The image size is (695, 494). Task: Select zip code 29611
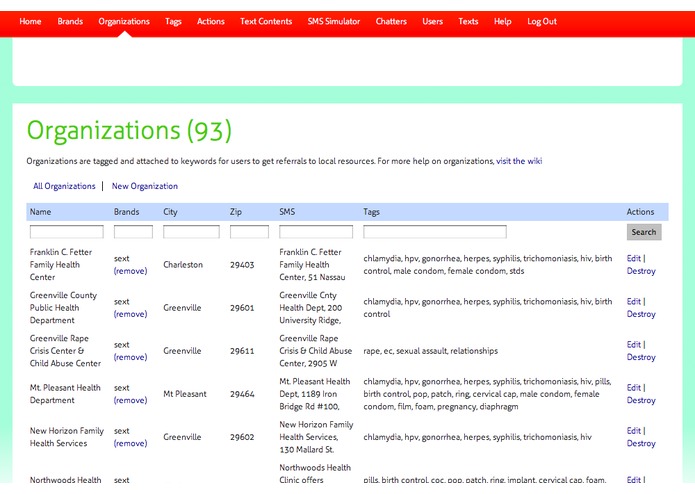(242, 350)
